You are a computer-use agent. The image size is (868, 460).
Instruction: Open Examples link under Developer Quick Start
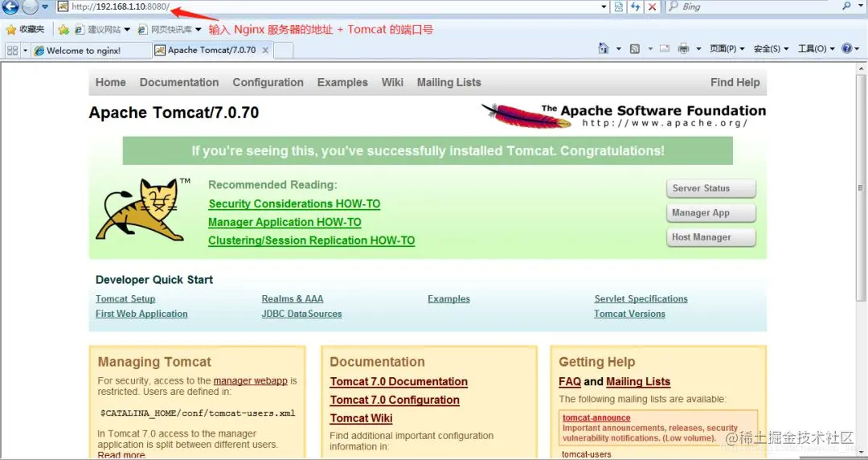click(x=448, y=298)
